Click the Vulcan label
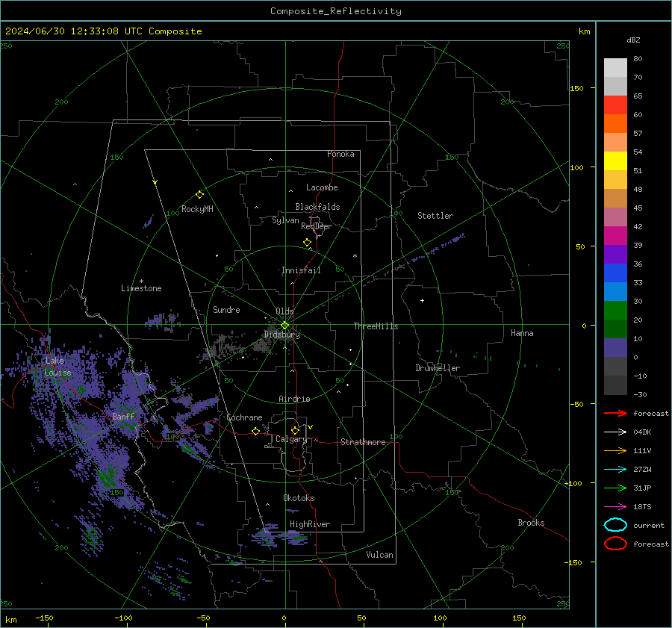This screenshot has height=628, width=672. click(x=379, y=555)
